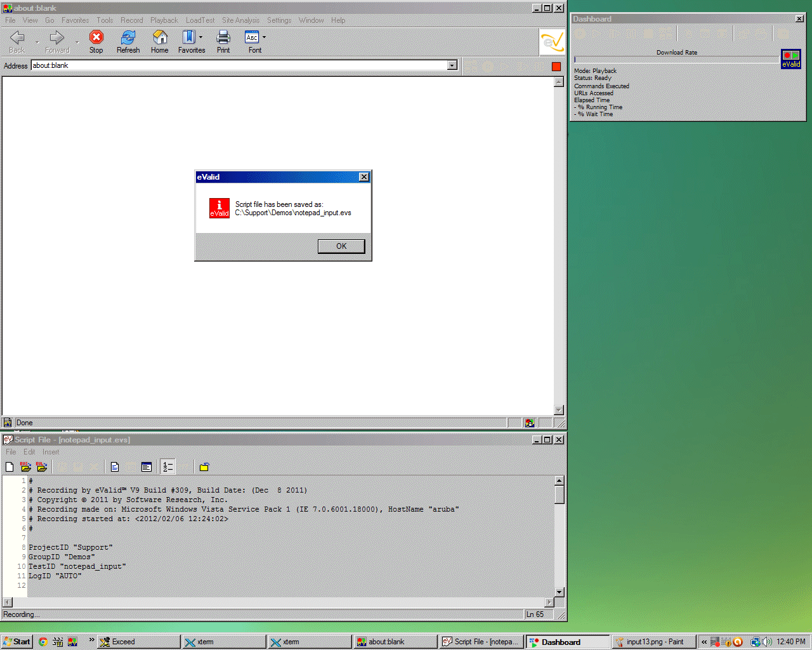Click the Back arrow icon in browser toolbar
812x650 pixels.
click(17, 37)
